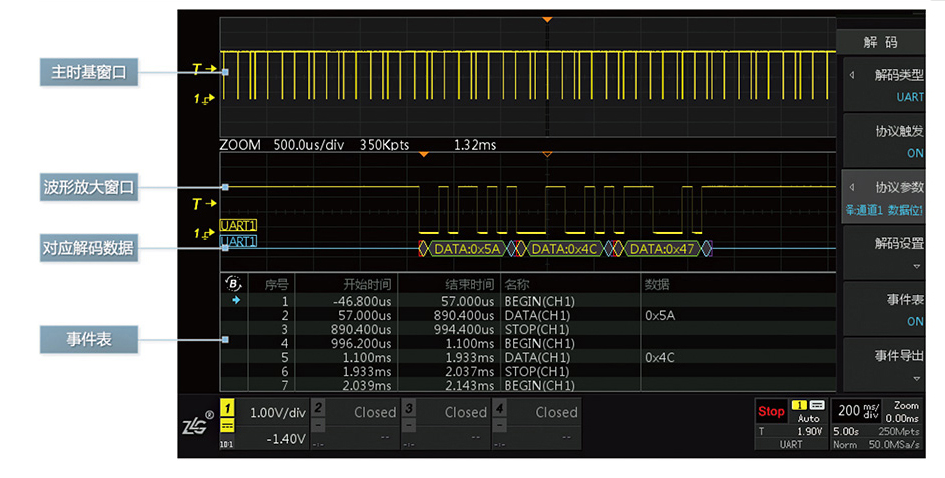Click the 结束时间 column header
The image size is (945, 478).
(469, 284)
